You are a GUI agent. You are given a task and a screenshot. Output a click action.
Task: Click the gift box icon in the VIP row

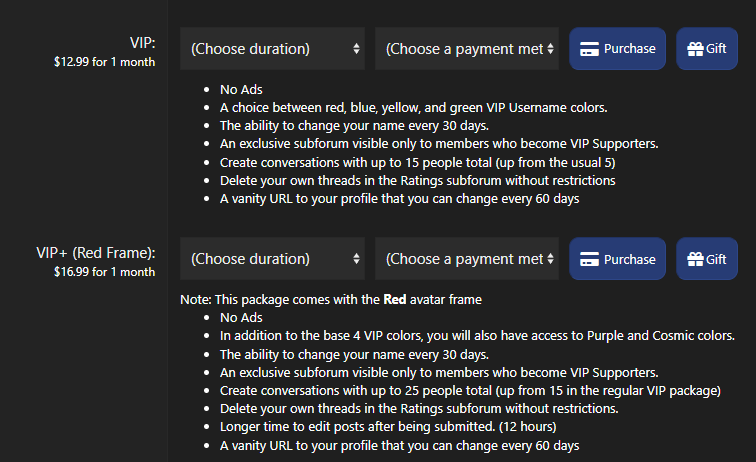pos(695,49)
